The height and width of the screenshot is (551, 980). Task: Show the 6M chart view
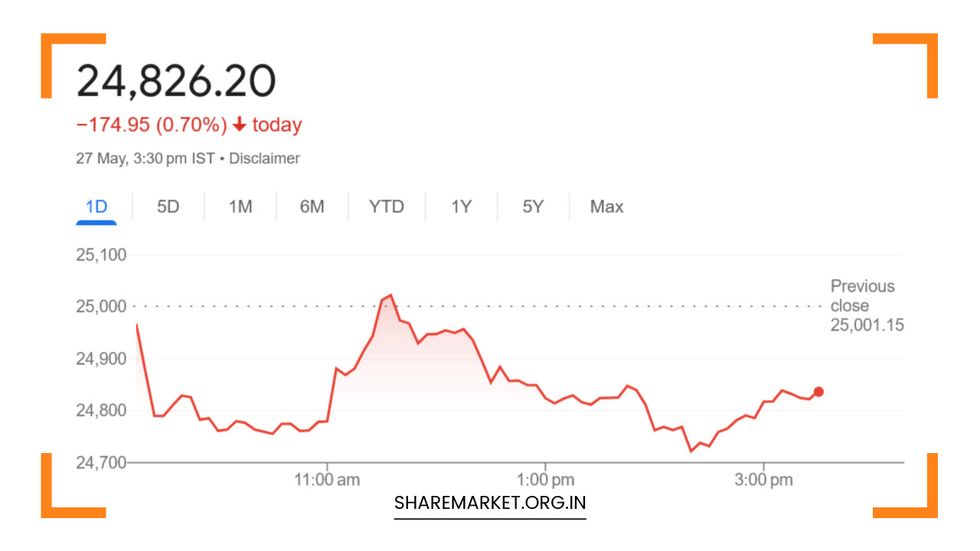tap(312, 207)
